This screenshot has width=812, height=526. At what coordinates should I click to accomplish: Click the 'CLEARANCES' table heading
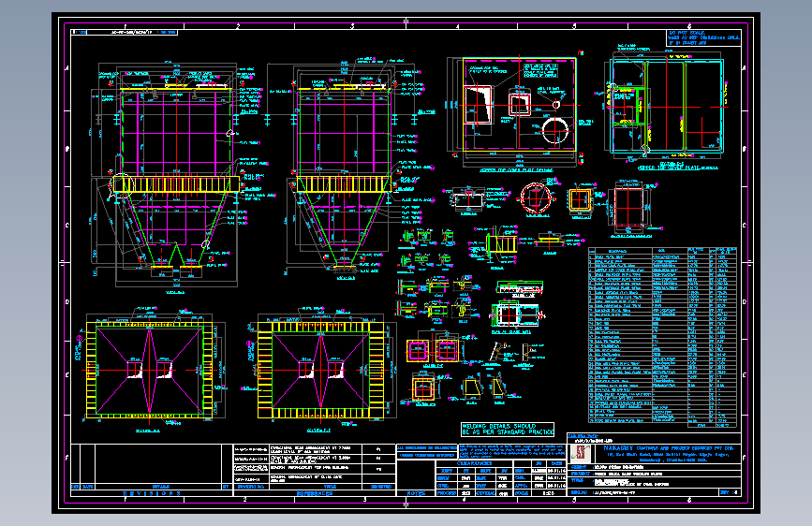tap(474, 463)
